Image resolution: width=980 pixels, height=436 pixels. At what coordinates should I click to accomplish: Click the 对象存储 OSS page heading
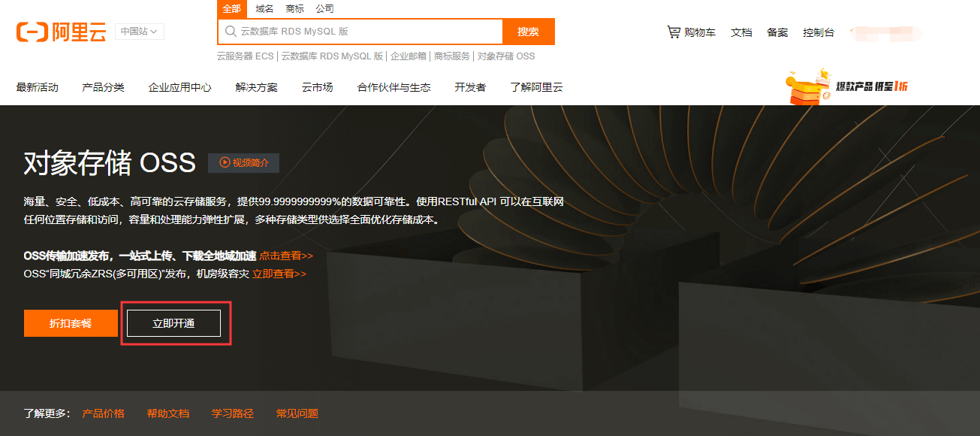click(110, 163)
